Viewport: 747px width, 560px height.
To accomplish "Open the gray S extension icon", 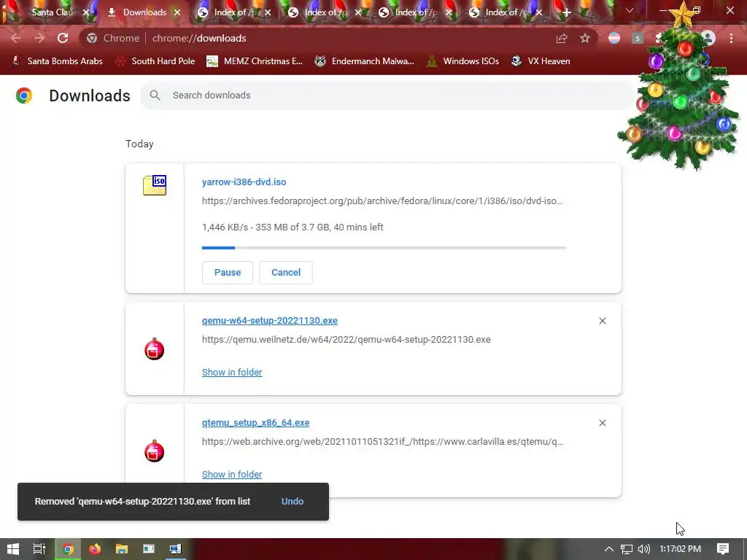I will coord(638,38).
